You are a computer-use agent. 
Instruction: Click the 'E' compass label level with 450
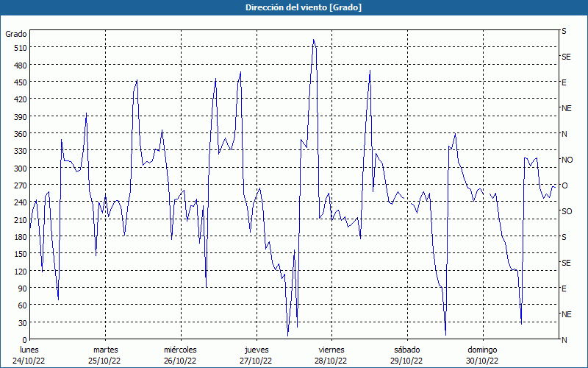pyautogui.click(x=564, y=82)
